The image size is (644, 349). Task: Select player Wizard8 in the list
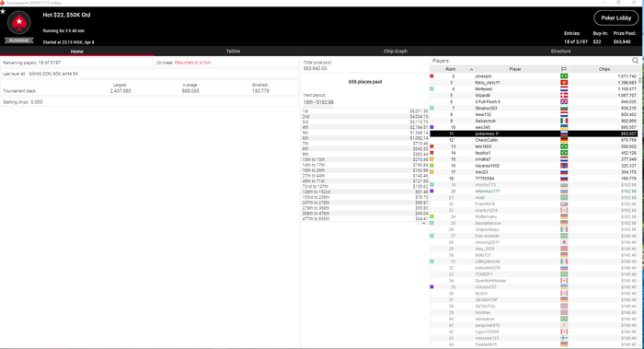click(483, 96)
